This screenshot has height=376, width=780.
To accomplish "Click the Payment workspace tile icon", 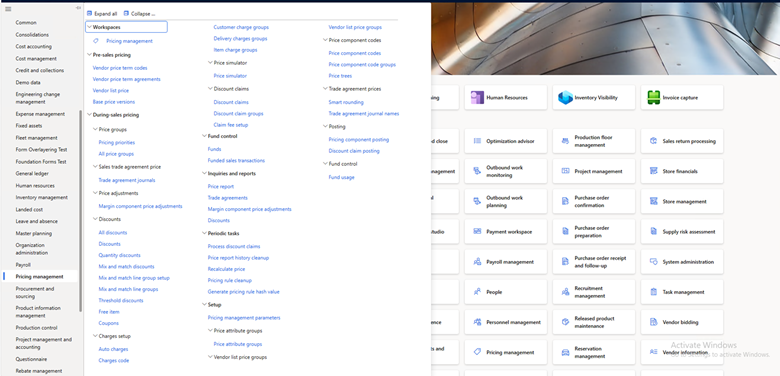I will (477, 231).
